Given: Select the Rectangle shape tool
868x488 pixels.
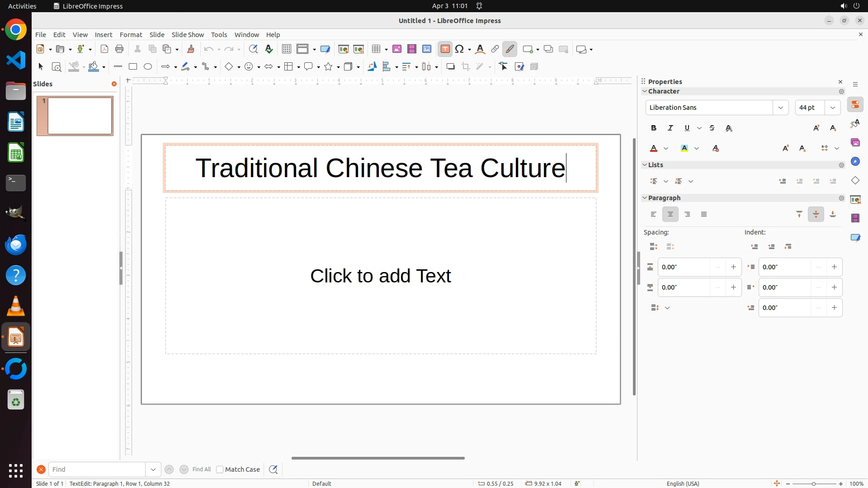Looking at the screenshot, I should point(133,67).
